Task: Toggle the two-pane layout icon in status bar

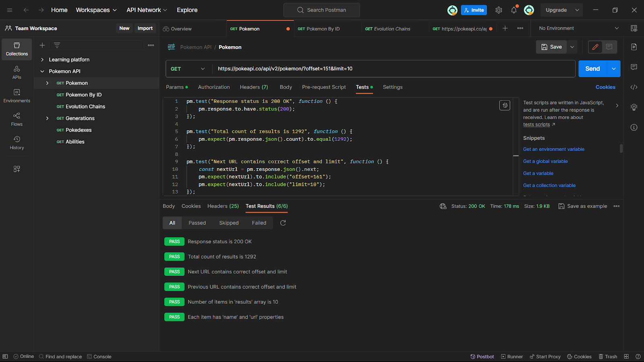Action: (626, 356)
